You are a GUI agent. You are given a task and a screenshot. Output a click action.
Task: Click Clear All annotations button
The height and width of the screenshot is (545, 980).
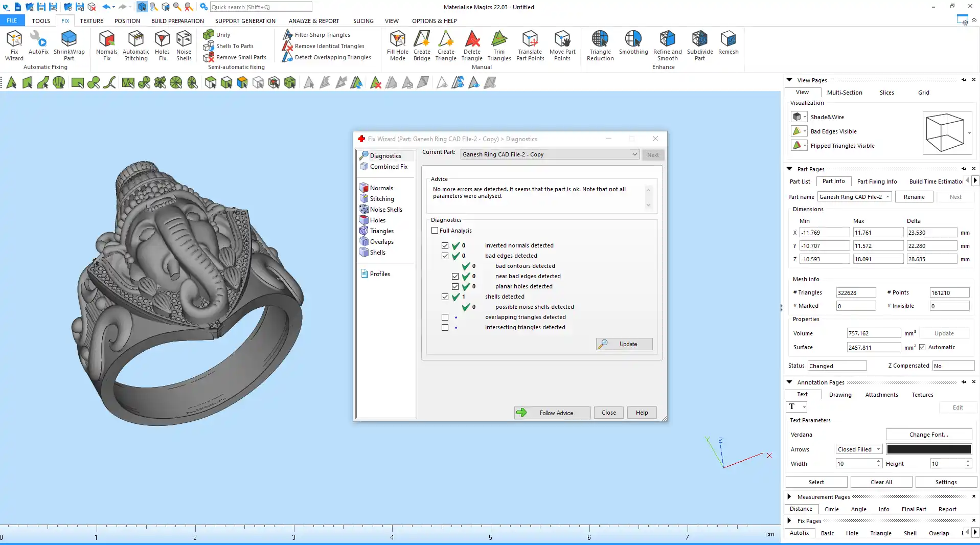(x=881, y=482)
